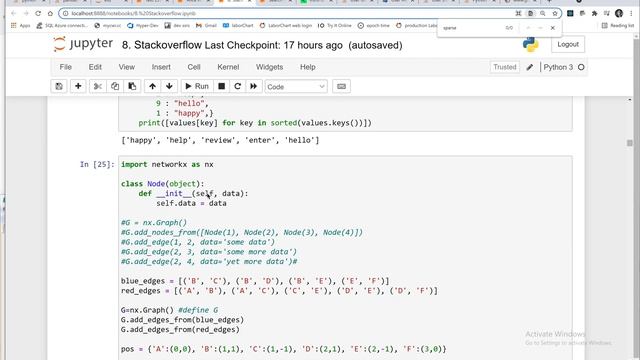Move selected cell down arrow
Viewport: 640px width, 360px height.
pyautogui.click(x=169, y=87)
